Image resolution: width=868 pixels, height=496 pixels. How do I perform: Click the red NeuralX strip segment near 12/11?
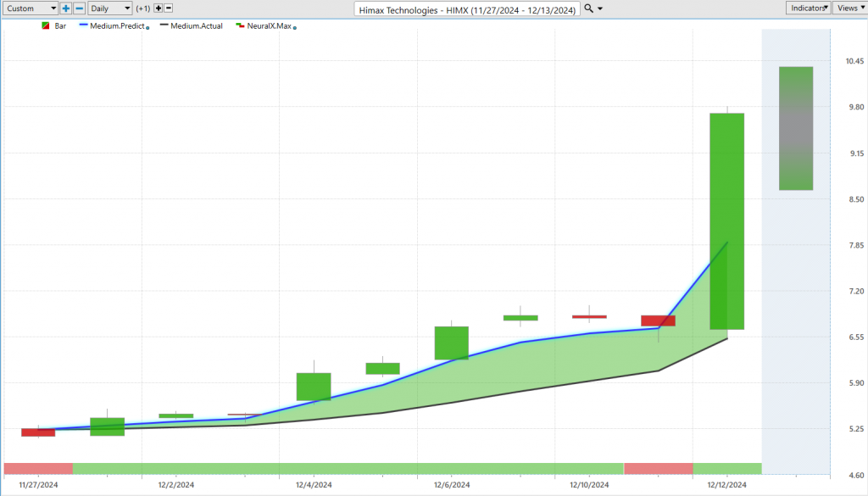(658, 468)
